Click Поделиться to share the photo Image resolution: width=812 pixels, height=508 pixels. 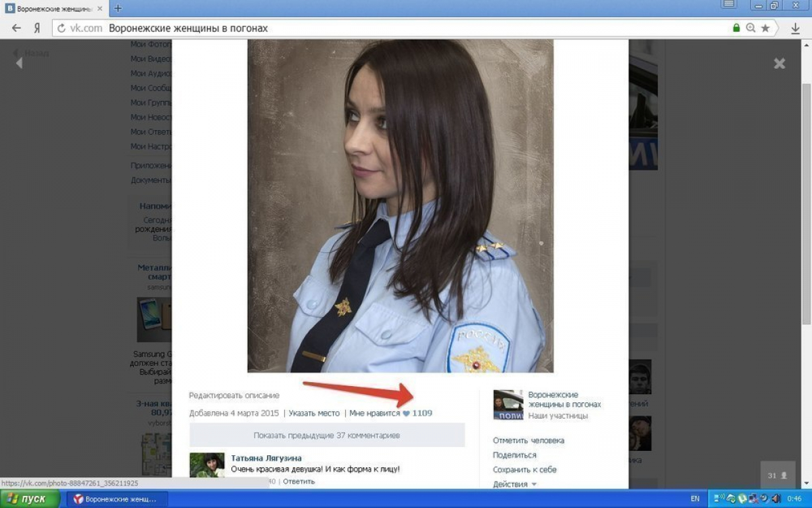514,455
